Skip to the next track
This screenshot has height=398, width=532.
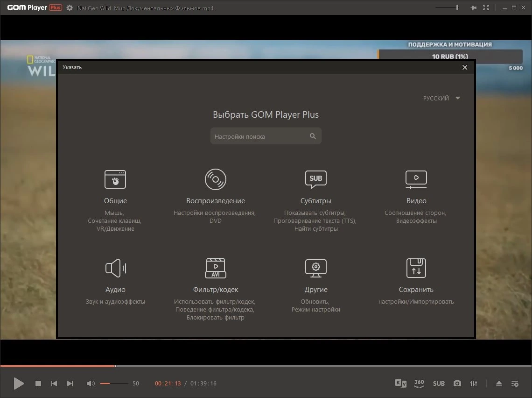click(x=70, y=384)
